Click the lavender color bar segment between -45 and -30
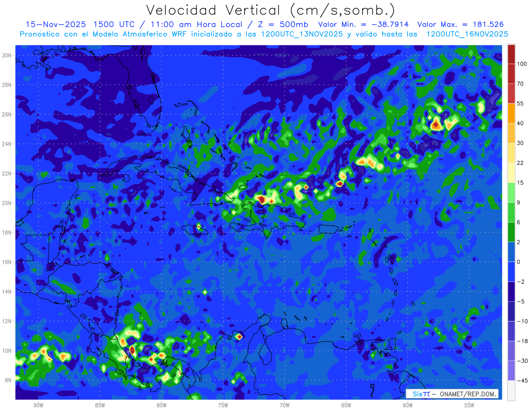The height and width of the screenshot is (411, 532). 511,371
